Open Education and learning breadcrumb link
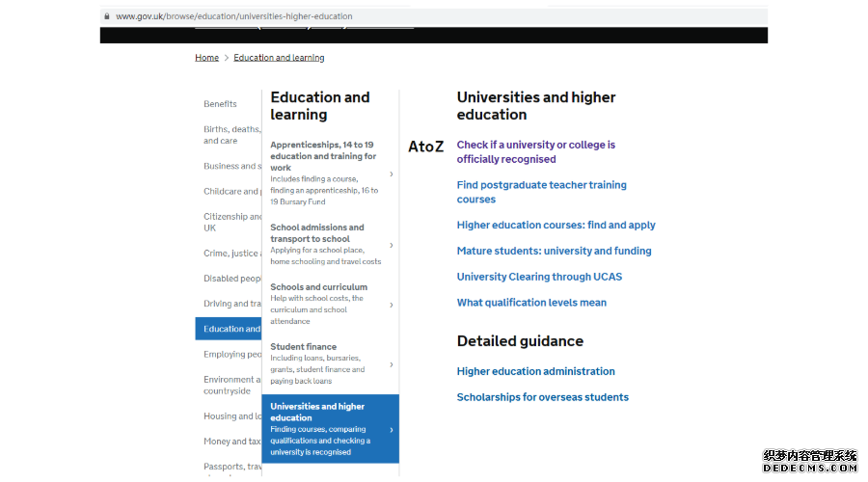The image size is (868, 482). click(279, 58)
